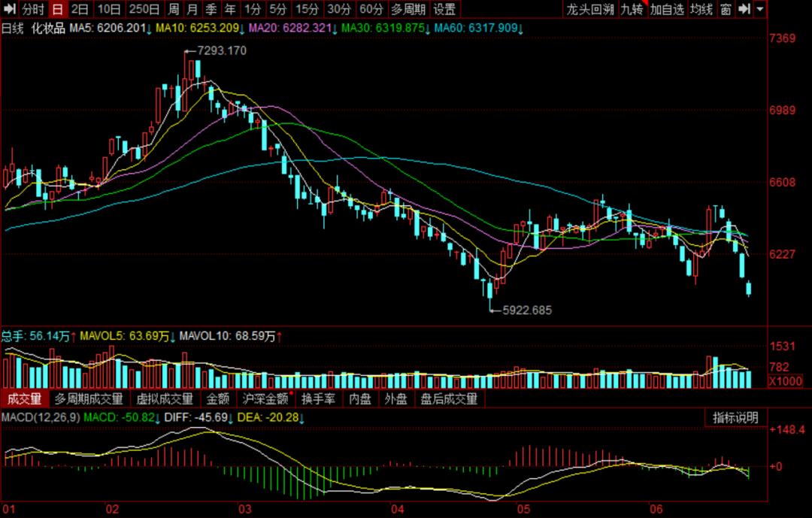Viewport: 812px width, 518px height.
Task: Switch chart to 10日 period
Action: (109, 9)
